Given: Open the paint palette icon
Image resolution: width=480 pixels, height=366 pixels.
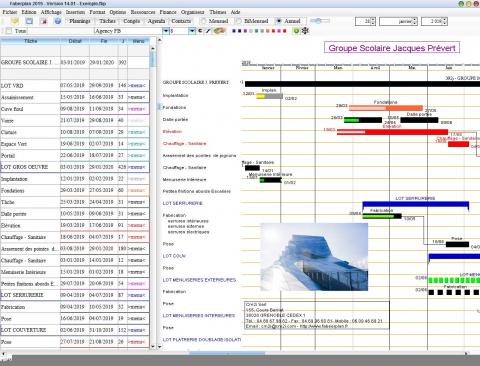Looking at the screenshot, I should (219, 31).
